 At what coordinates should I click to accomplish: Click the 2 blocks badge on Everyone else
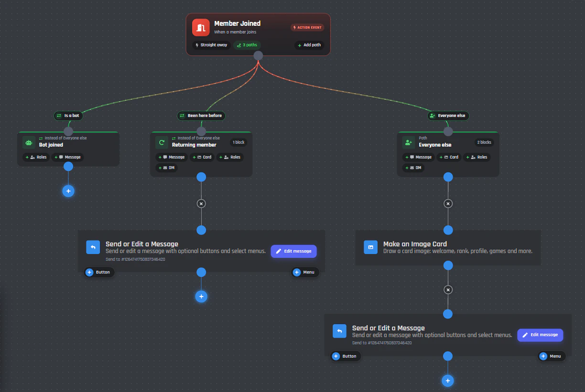pyautogui.click(x=484, y=142)
